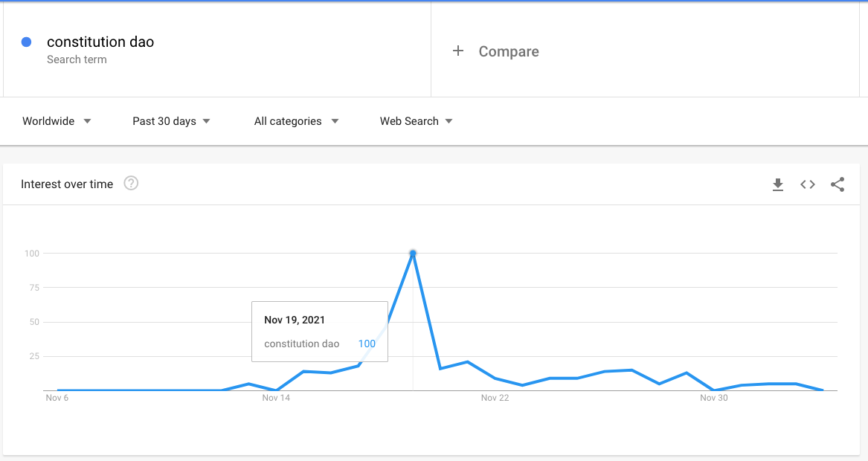
Task: Click the Nov 30 axis label
Action: coord(713,398)
